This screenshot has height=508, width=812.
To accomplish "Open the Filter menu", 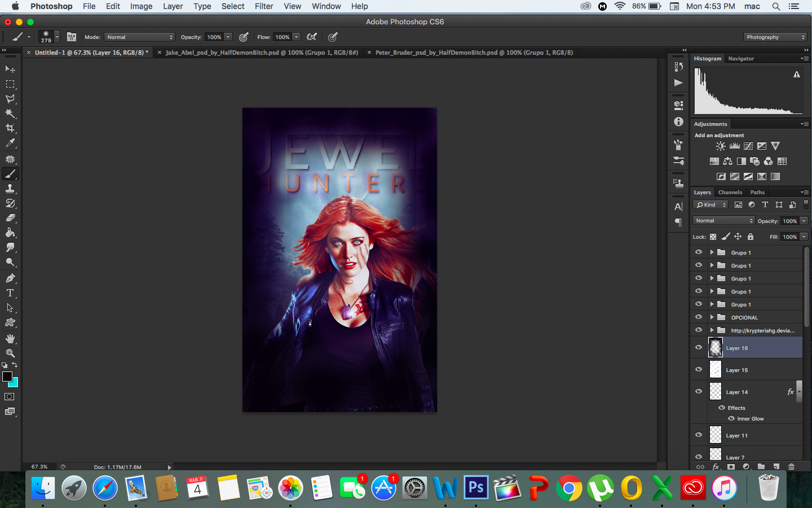I will point(264,6).
